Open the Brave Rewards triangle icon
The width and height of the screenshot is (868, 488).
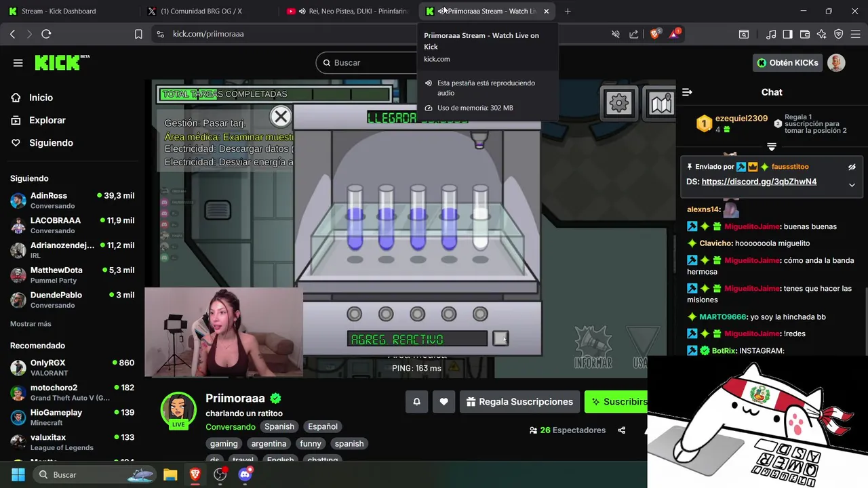tap(675, 34)
